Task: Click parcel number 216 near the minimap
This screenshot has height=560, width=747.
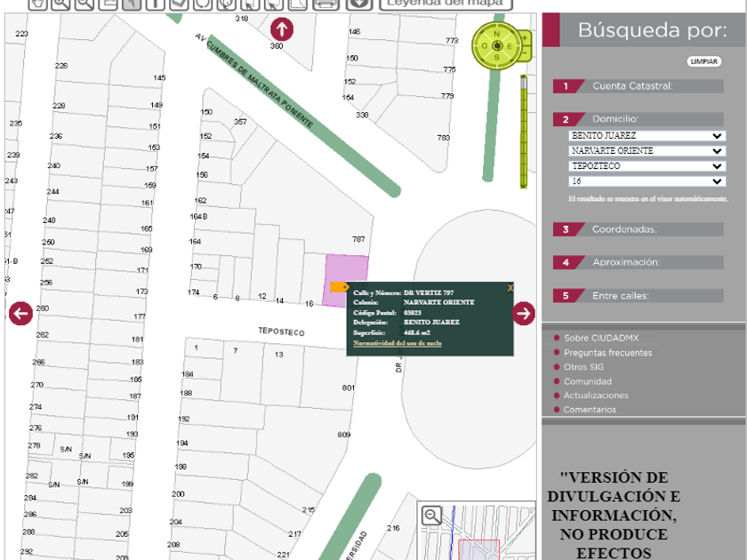Action: [393, 528]
